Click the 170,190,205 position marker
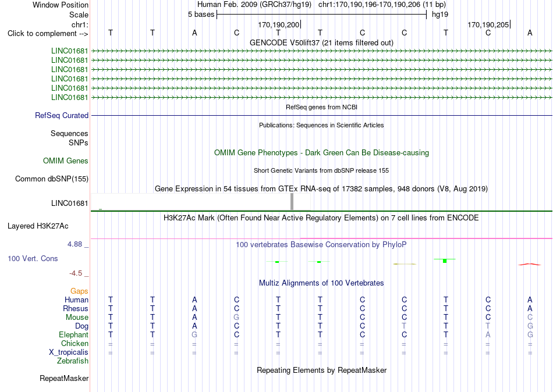This screenshot has height=392, width=553. pyautogui.click(x=488, y=24)
